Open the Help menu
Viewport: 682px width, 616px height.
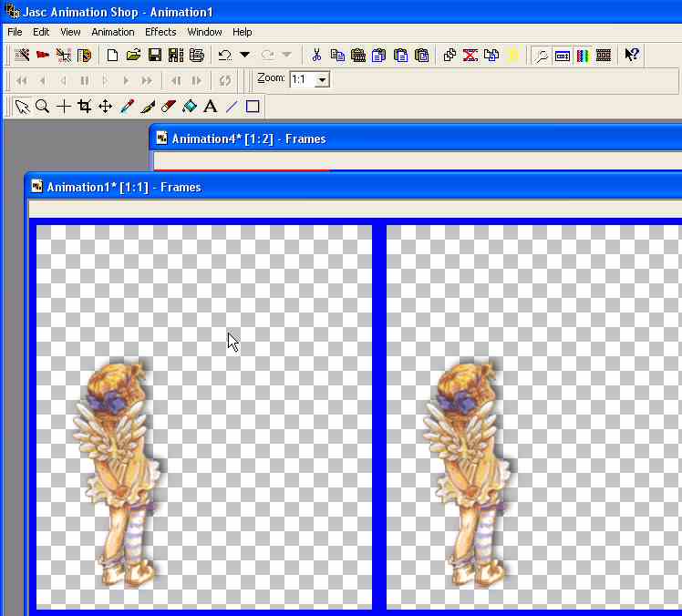point(242,32)
